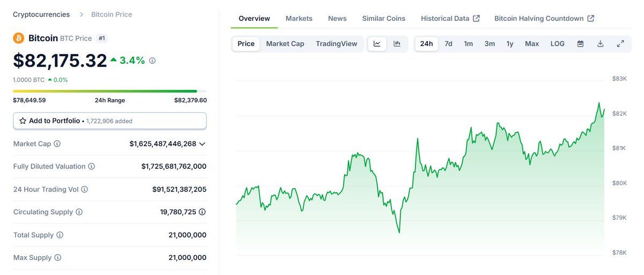Click the info icon beside the 3.4% change
644x275 pixels.
(x=152, y=61)
